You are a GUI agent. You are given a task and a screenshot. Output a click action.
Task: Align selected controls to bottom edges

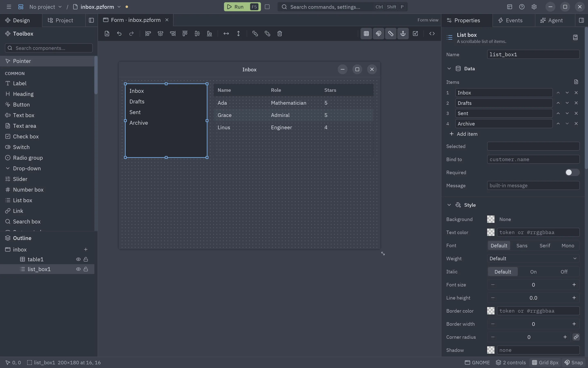click(209, 34)
